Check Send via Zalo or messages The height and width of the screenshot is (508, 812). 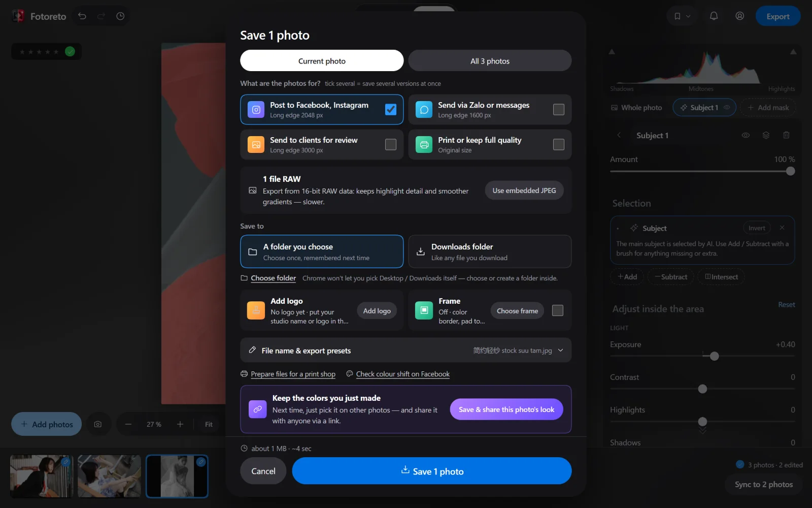click(558, 109)
